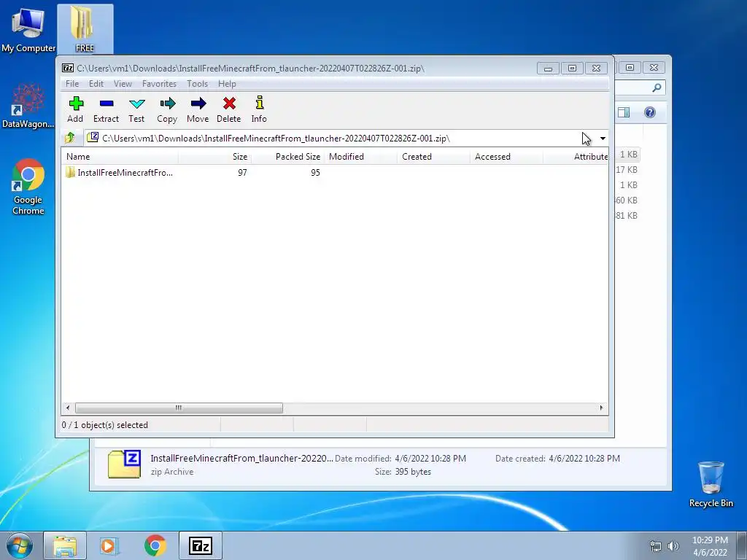Image resolution: width=747 pixels, height=560 pixels.
Task: Click the File Explorer taskbar icon
Action: (65, 545)
